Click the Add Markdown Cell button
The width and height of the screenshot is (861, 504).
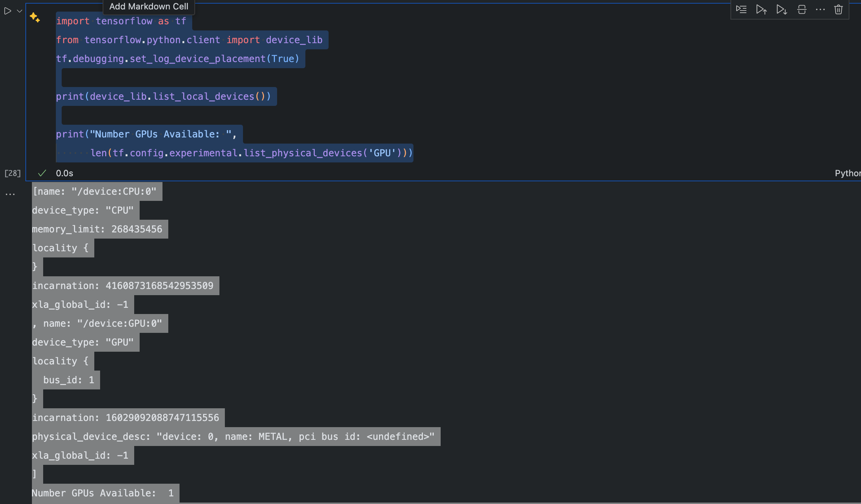pos(149,7)
